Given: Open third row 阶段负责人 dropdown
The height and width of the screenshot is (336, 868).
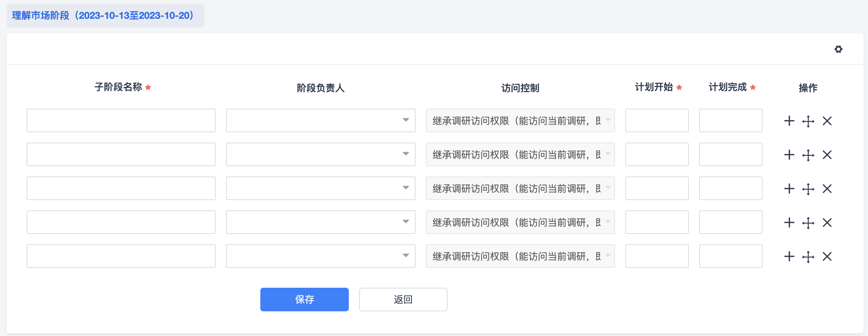Looking at the screenshot, I should 320,188.
